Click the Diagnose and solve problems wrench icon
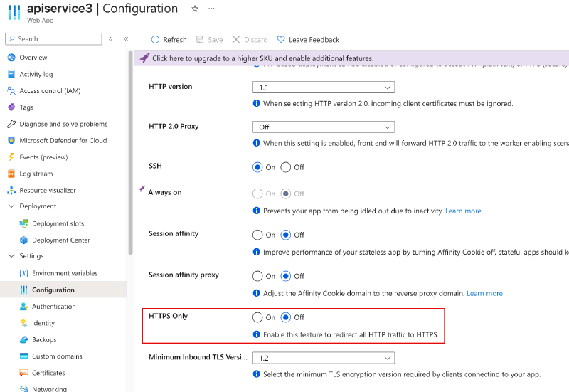Screen dimensions: 569x392 click(x=11, y=124)
